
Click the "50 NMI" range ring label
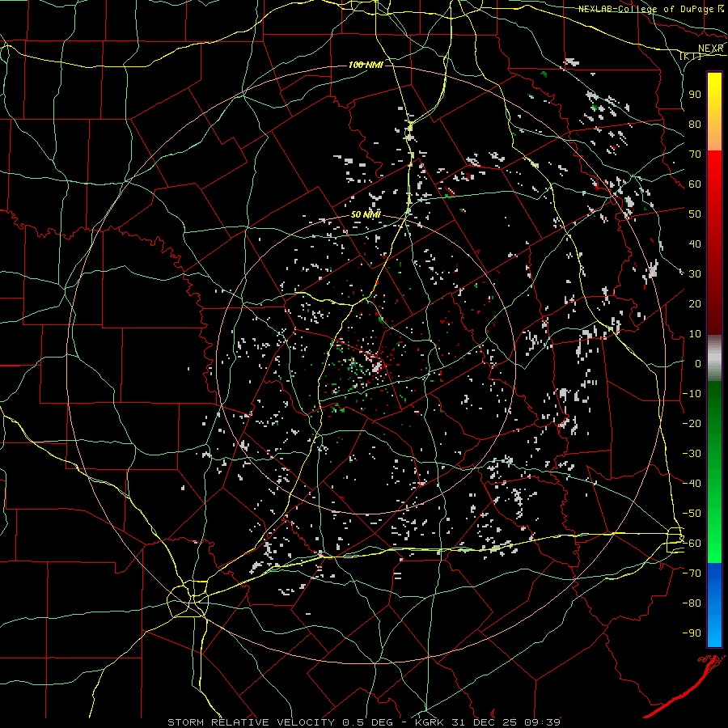[x=366, y=214]
